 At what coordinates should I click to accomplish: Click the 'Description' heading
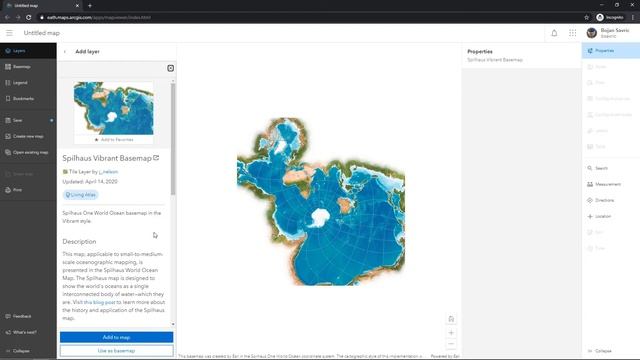(x=79, y=242)
